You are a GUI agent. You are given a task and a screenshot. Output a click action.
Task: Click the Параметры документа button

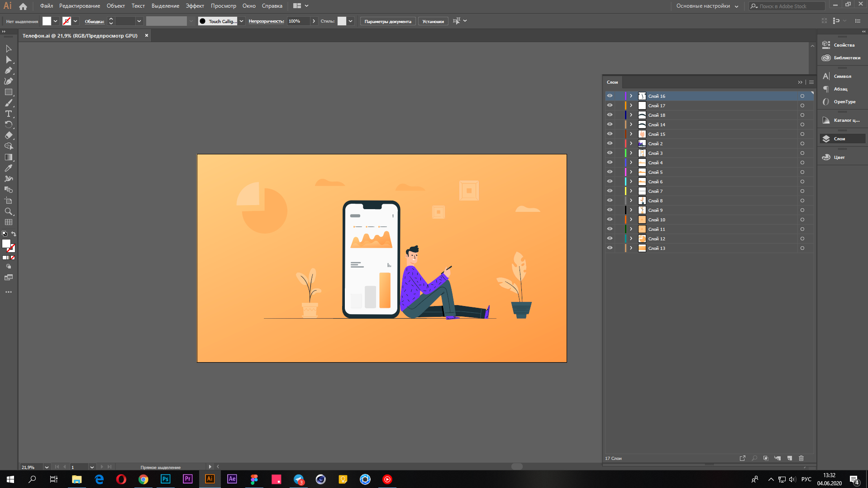pos(388,21)
